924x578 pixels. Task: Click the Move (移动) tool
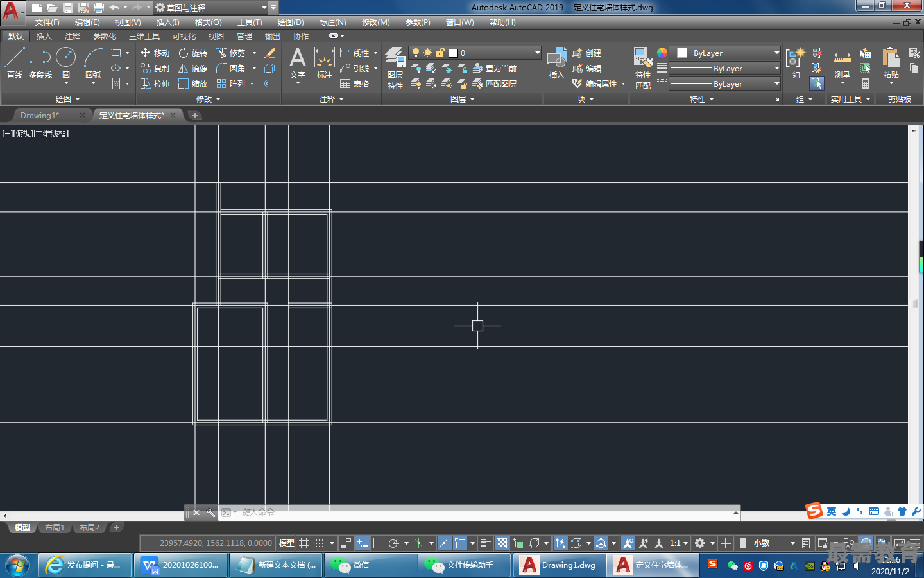(x=155, y=53)
